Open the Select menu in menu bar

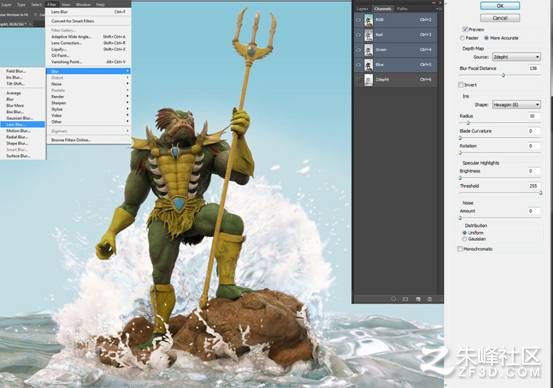(36, 5)
